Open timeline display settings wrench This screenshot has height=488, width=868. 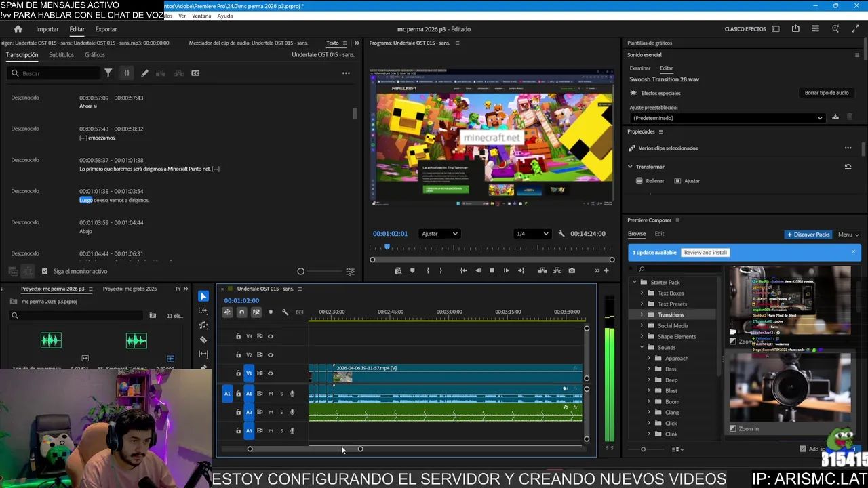click(285, 312)
